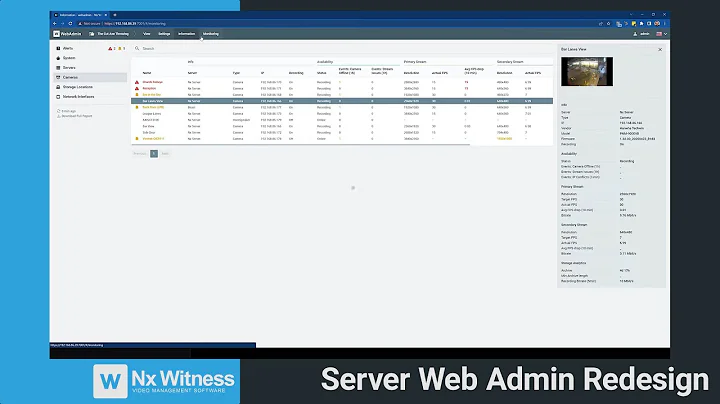Click the last row yellow warning icon
The image size is (720, 404).
click(x=137, y=138)
